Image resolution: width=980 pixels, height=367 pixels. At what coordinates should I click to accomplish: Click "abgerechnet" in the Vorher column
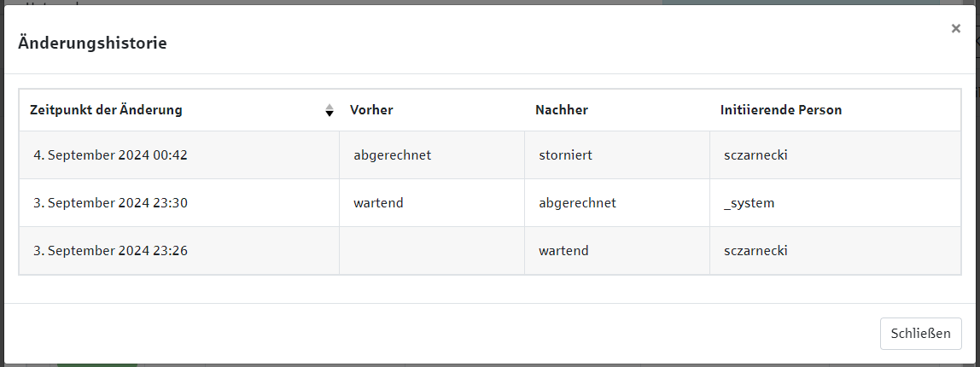point(393,155)
